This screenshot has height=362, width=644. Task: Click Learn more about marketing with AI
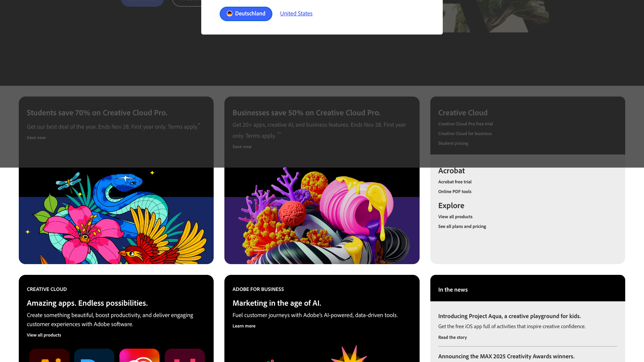[244, 326]
